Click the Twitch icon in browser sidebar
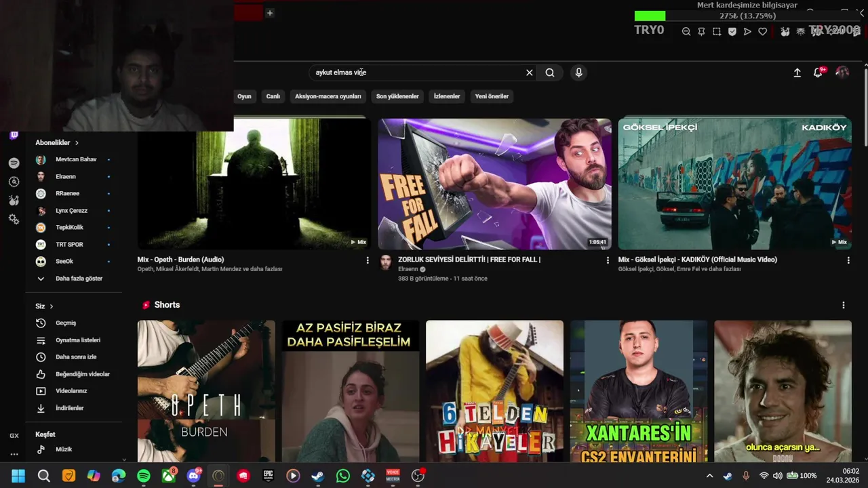 tap(14, 136)
